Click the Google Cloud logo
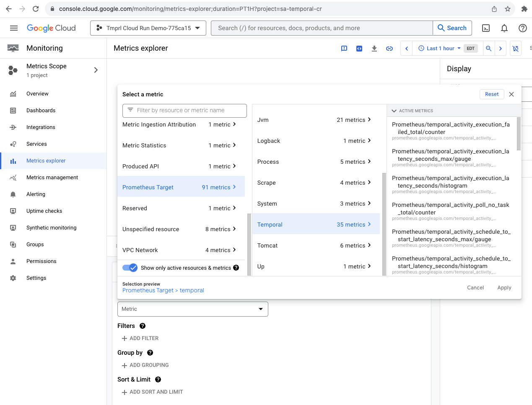 click(x=51, y=28)
